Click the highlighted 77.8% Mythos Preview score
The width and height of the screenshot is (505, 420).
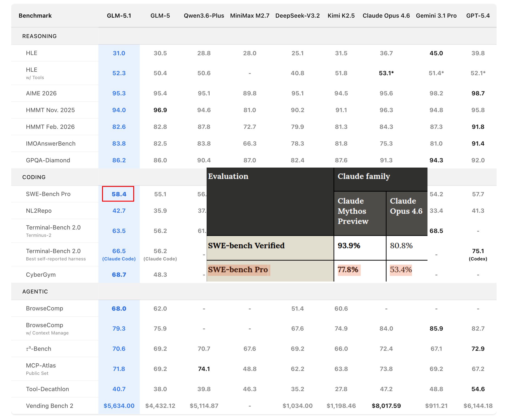[x=348, y=270]
